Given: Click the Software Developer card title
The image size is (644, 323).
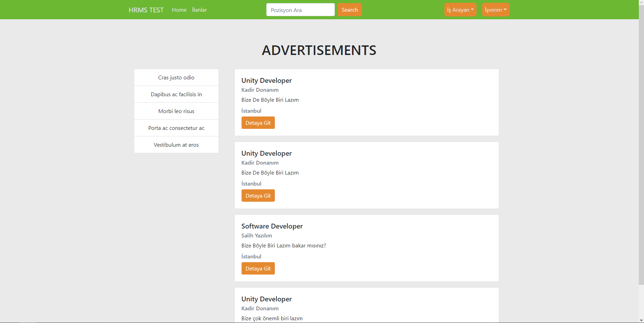Looking at the screenshot, I should (x=272, y=226).
